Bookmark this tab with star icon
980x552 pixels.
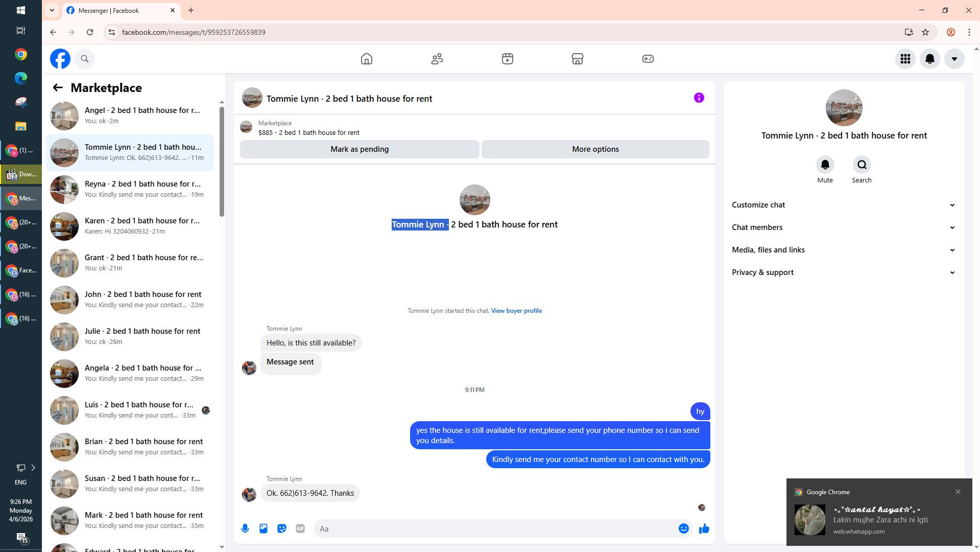click(x=925, y=32)
